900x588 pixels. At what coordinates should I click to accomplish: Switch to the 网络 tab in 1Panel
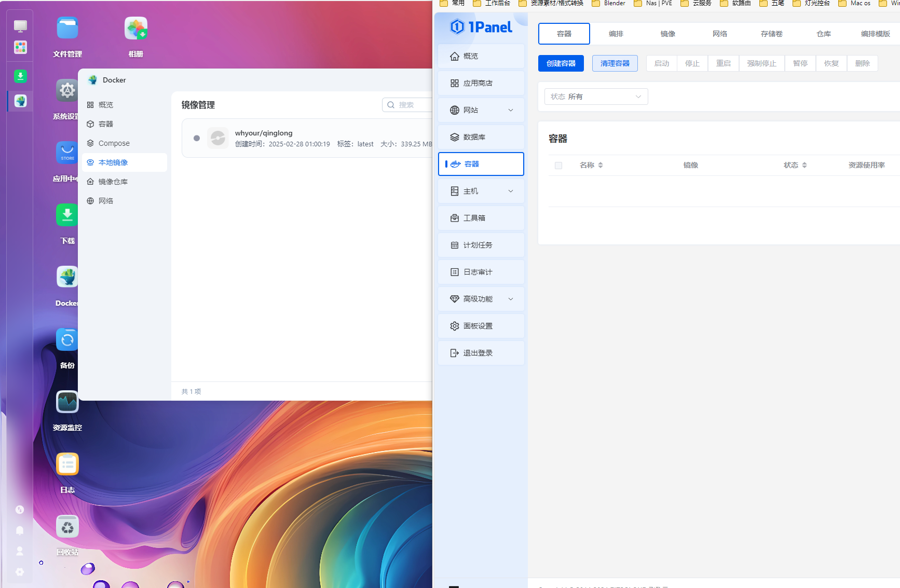[x=720, y=34]
